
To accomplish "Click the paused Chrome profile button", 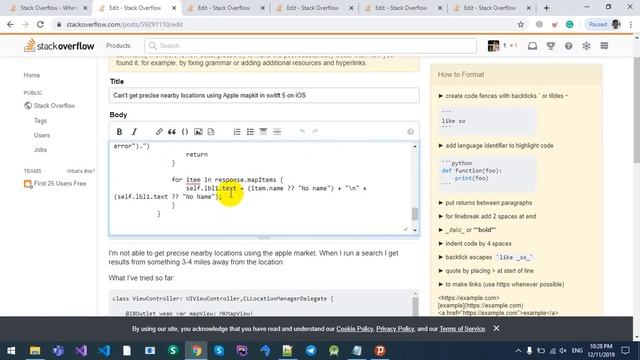I will 604,24.
